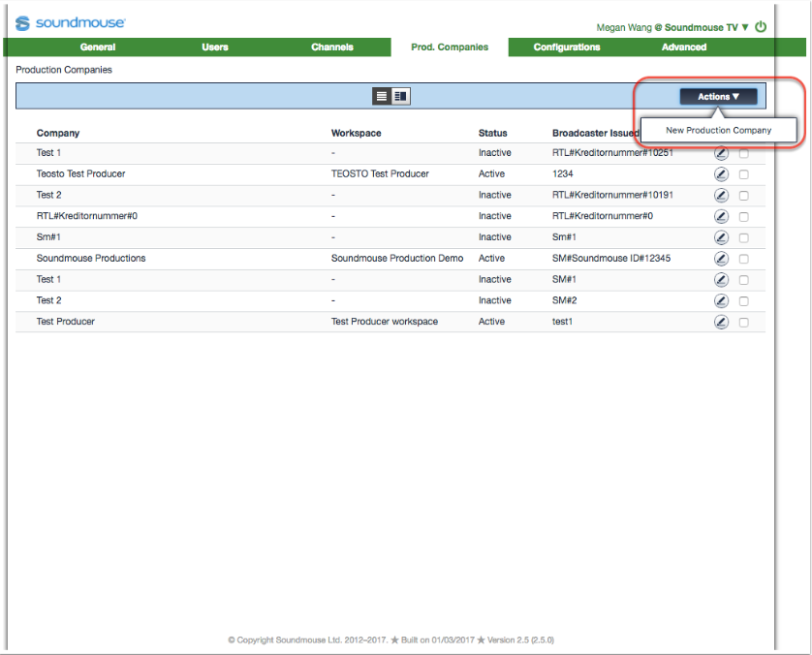
Task: Click Test Producer workspace cell
Action: (x=385, y=322)
